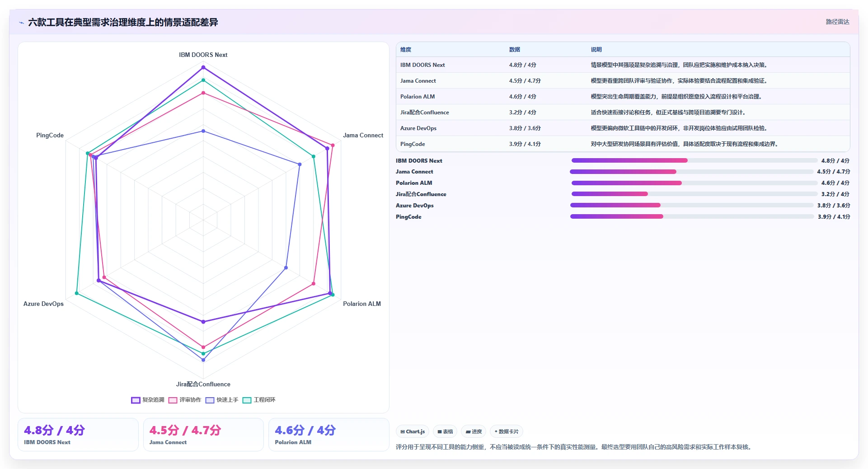Viewport: 868px width, 469px height.
Task: Select the Jira配合Confluence table row name
Action: [425, 113]
